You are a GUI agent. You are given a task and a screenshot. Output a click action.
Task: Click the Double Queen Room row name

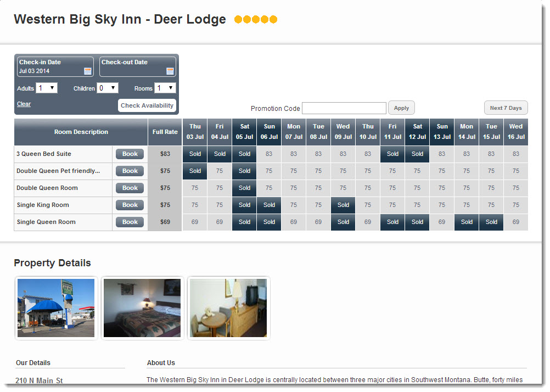tap(47, 188)
